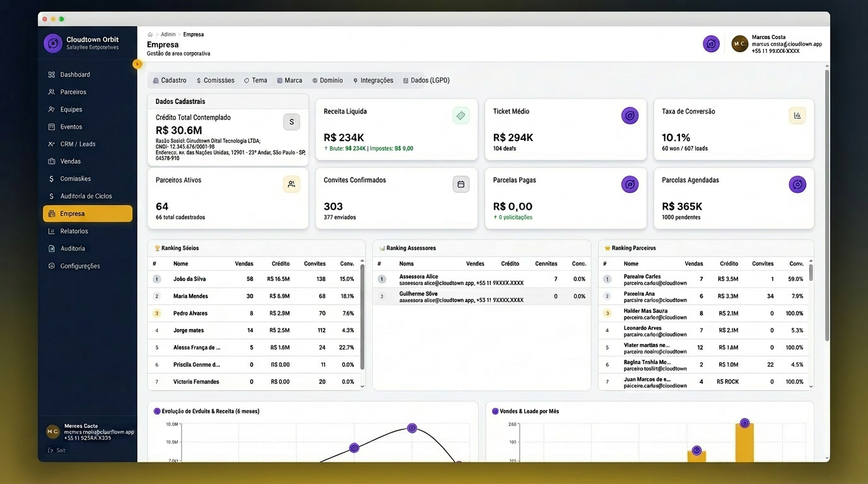
Task: Open the Dashboard icon in the sidebar
Action: [x=52, y=75]
